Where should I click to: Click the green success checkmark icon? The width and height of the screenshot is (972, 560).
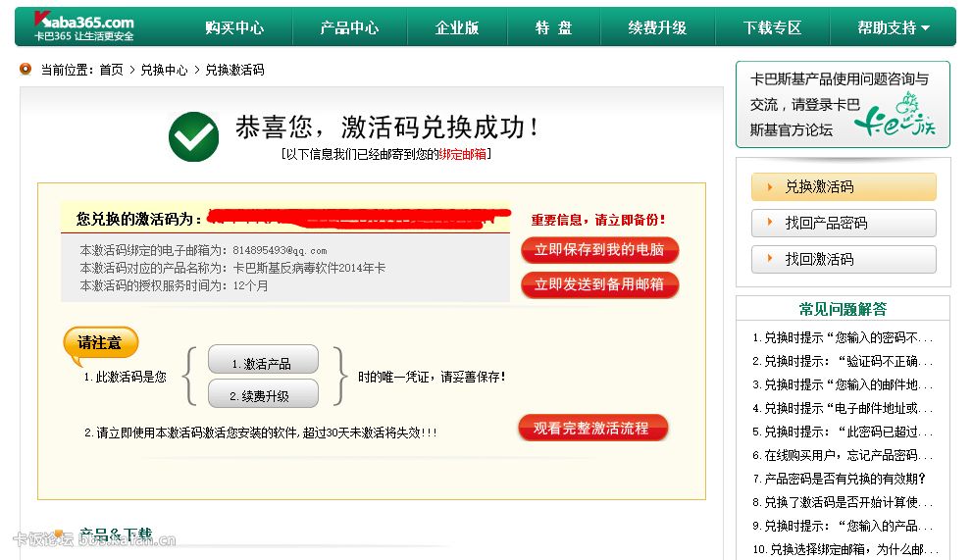point(193,136)
